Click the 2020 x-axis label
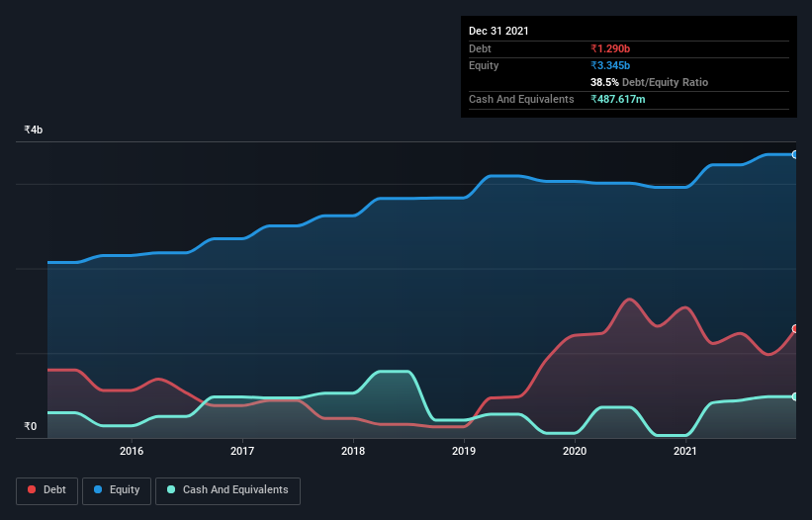 click(575, 451)
